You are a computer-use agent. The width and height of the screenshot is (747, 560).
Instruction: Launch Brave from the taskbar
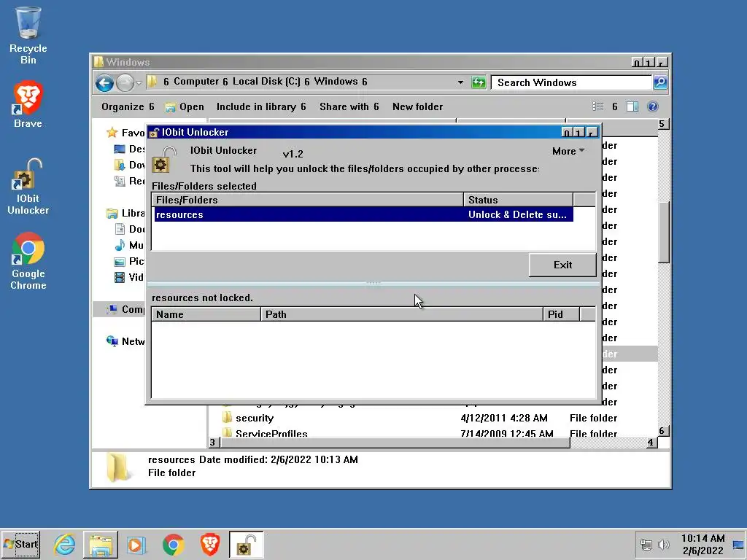pos(209,544)
